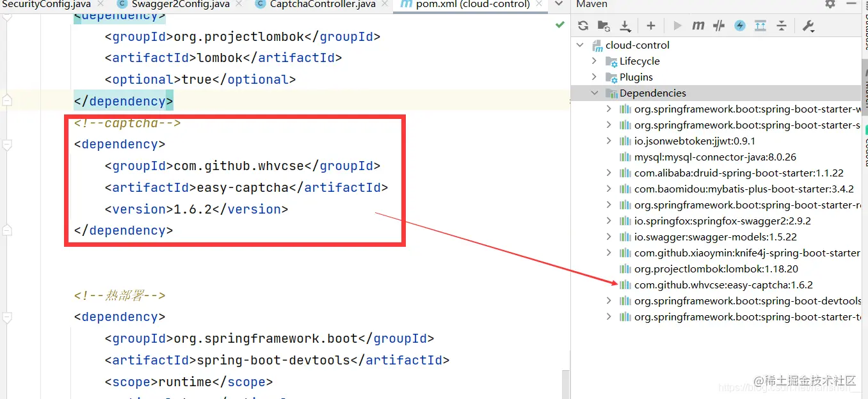Click library icon beside mysql-connector-java
The image size is (868, 399).
(625, 157)
